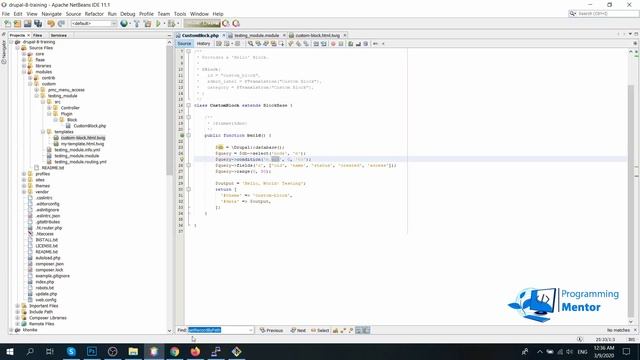
Task: Expand the vendor folder
Action: pos(24,192)
